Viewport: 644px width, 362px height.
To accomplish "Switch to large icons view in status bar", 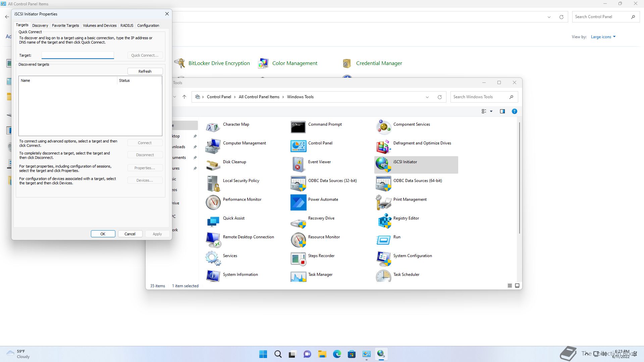I will [517, 286].
